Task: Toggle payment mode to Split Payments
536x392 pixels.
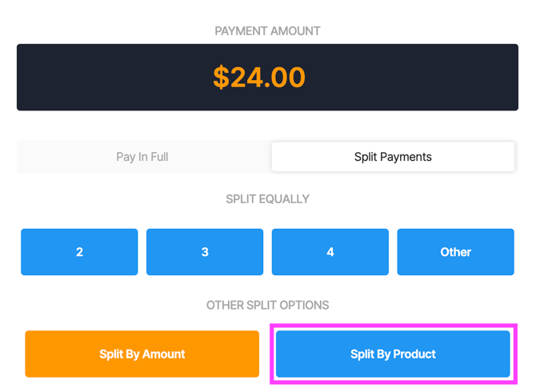Action: (x=393, y=157)
